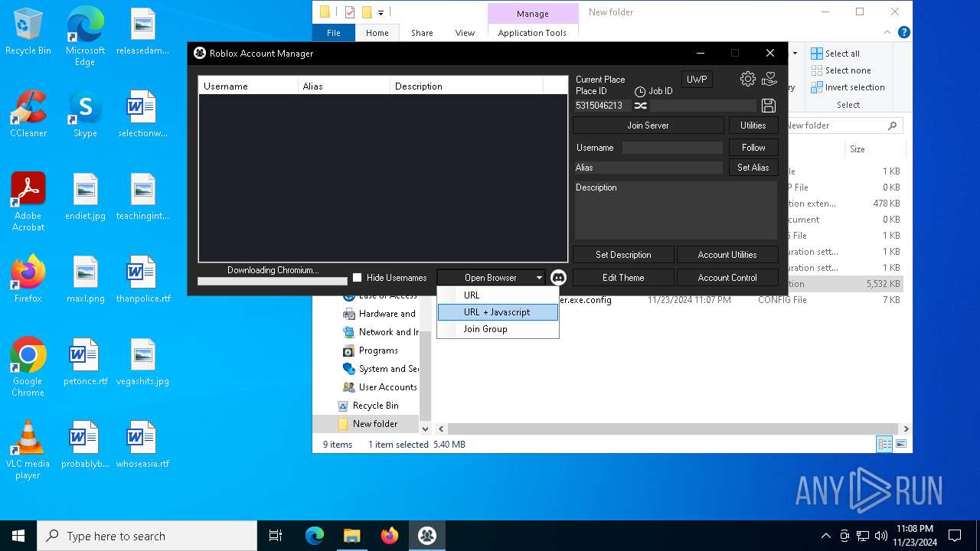Click the Utilities button

(753, 126)
